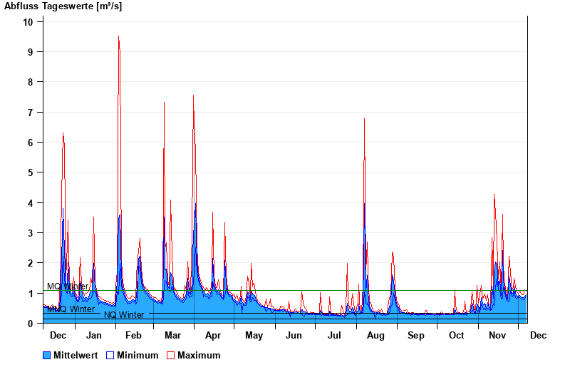Click the highest red peak near 9.5
The image size is (570, 392).
[x=118, y=37]
